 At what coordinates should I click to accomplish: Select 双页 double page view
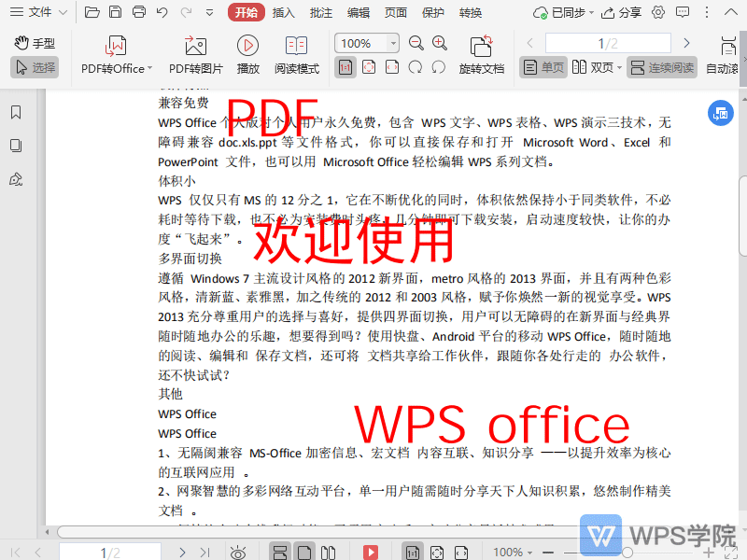click(x=593, y=67)
